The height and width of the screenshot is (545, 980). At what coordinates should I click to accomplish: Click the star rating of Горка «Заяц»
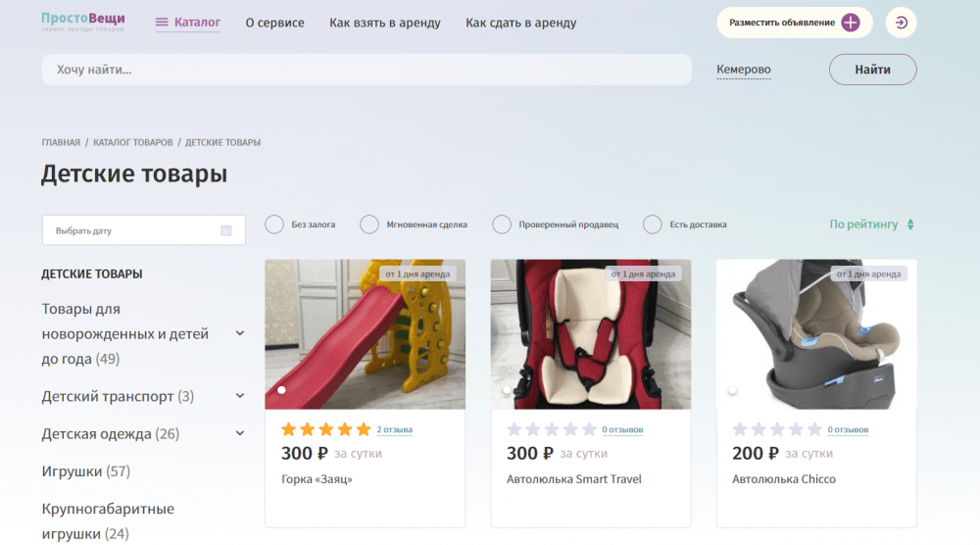tap(326, 429)
